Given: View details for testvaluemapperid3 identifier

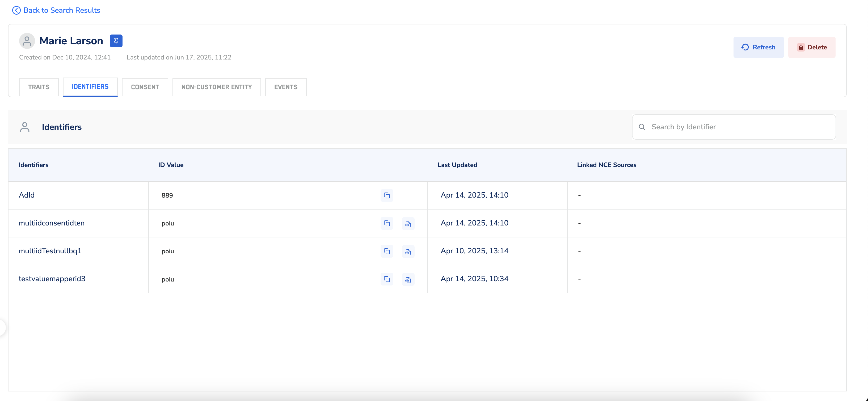Looking at the screenshot, I should pos(408,280).
